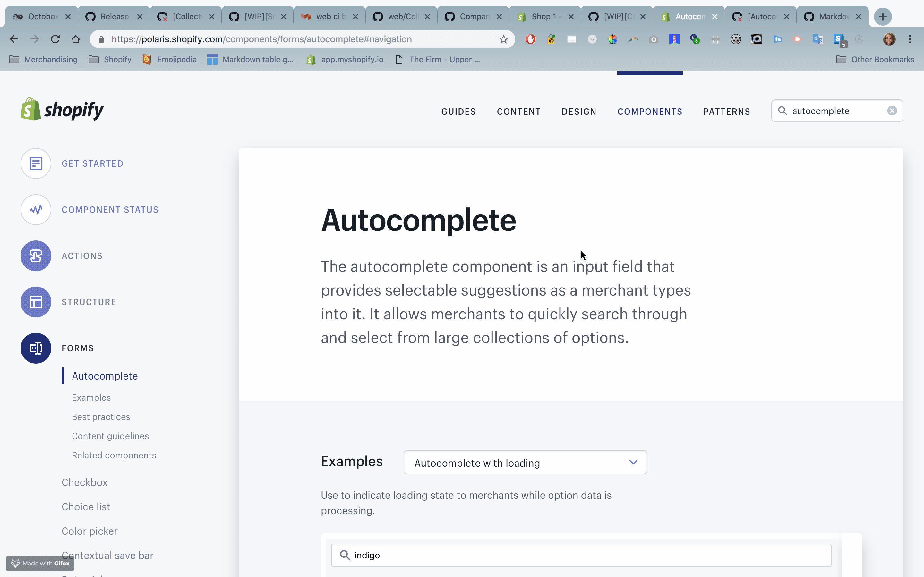The height and width of the screenshot is (577, 924).
Task: Jump to Best practices section link
Action: coord(101,417)
